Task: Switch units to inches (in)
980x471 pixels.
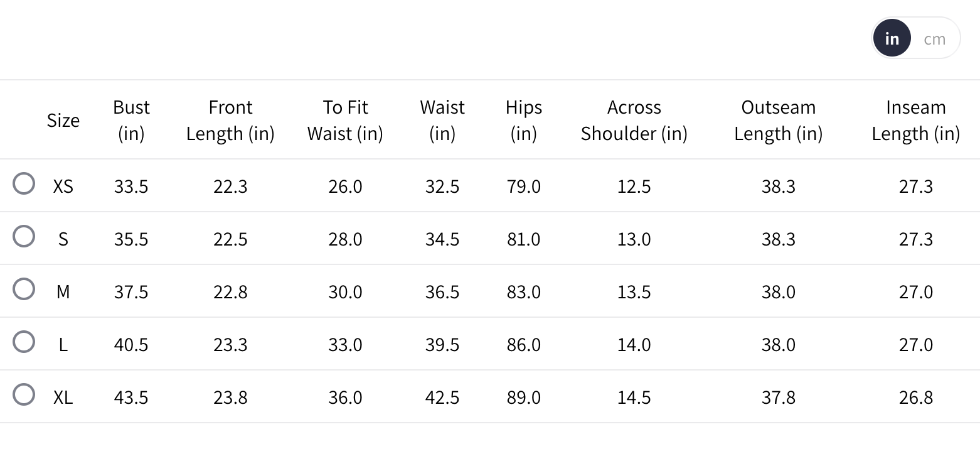Action: [892, 39]
